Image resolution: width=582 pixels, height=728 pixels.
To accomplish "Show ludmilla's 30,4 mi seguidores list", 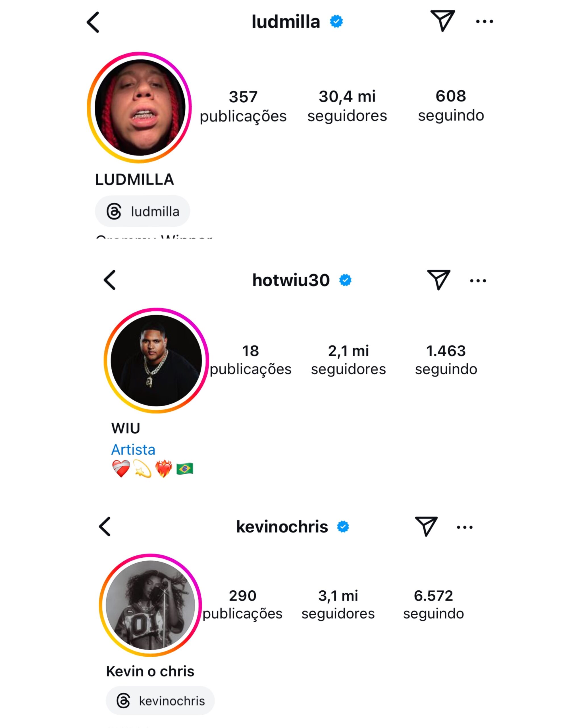I will [347, 106].
